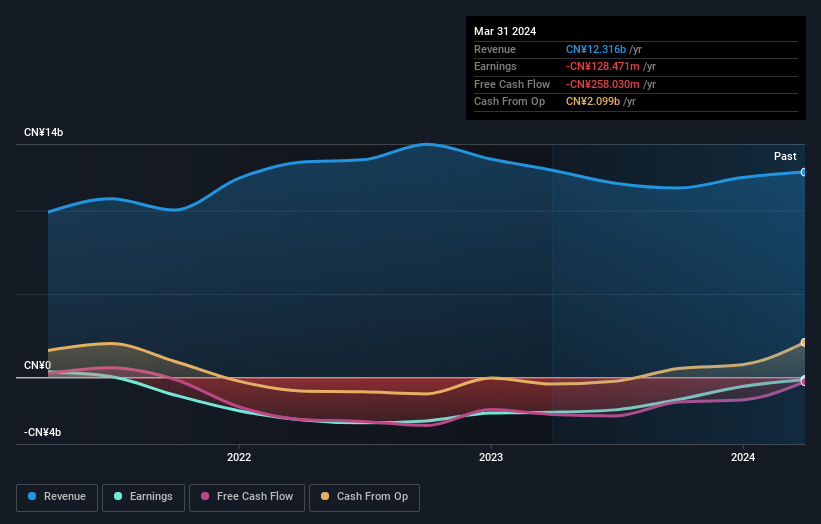Click the Earnings label in tooltip
Viewport: 821px width, 524px height.
coord(495,66)
